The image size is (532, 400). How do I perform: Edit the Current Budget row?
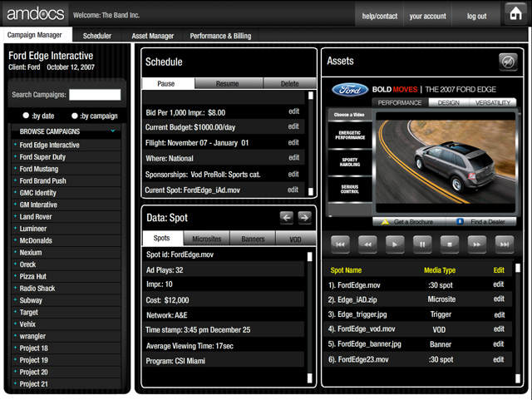coord(293,126)
